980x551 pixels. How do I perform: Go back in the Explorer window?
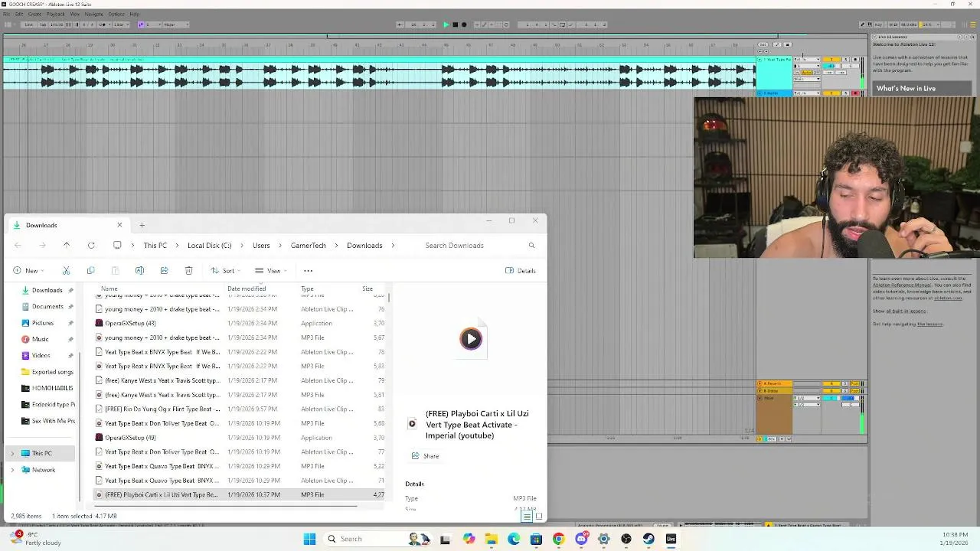(x=18, y=245)
